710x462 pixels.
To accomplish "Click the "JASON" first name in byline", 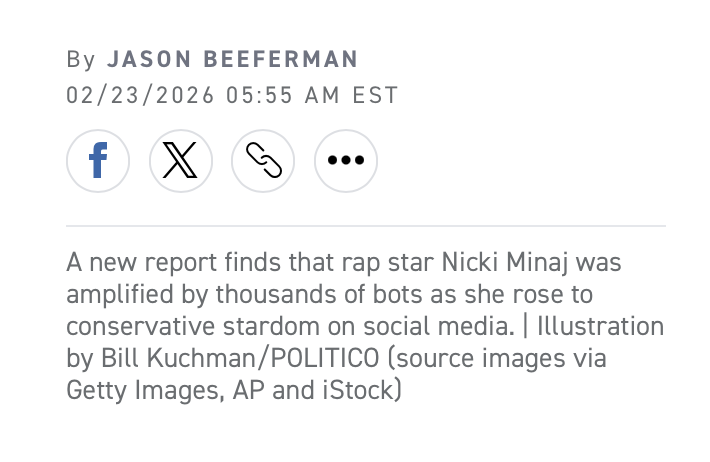I will [149, 59].
